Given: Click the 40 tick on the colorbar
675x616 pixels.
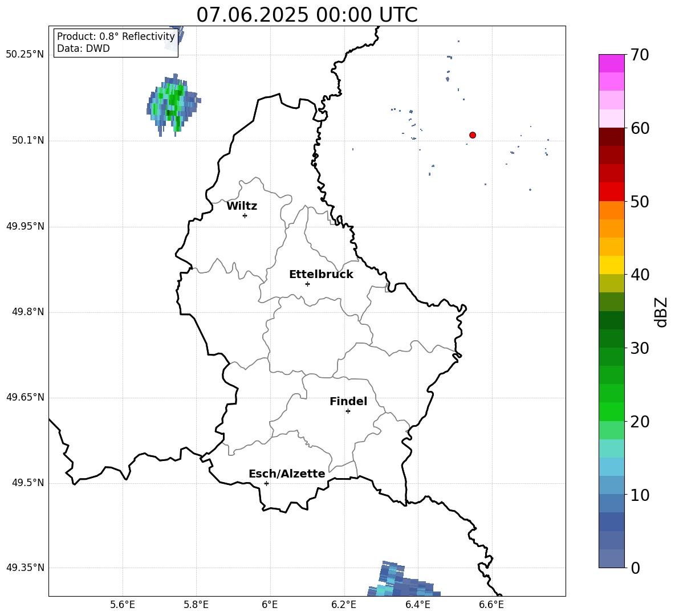Looking at the screenshot, I should click(640, 275).
